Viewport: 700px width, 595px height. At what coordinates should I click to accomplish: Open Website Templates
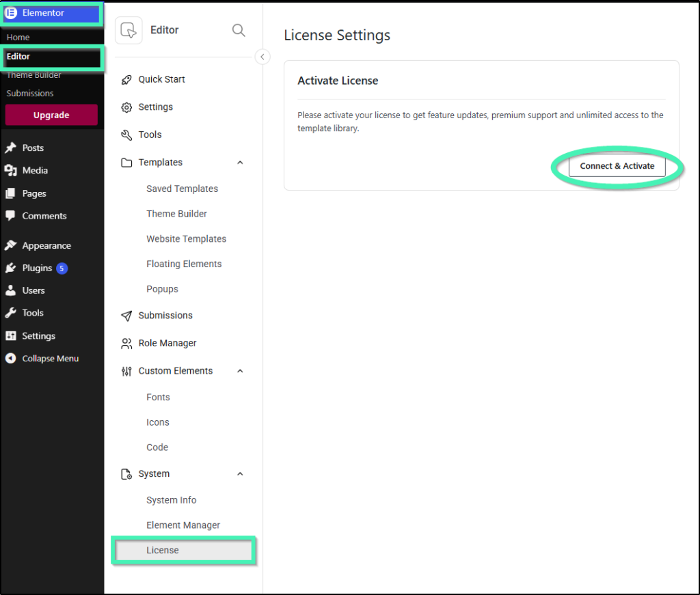186,239
